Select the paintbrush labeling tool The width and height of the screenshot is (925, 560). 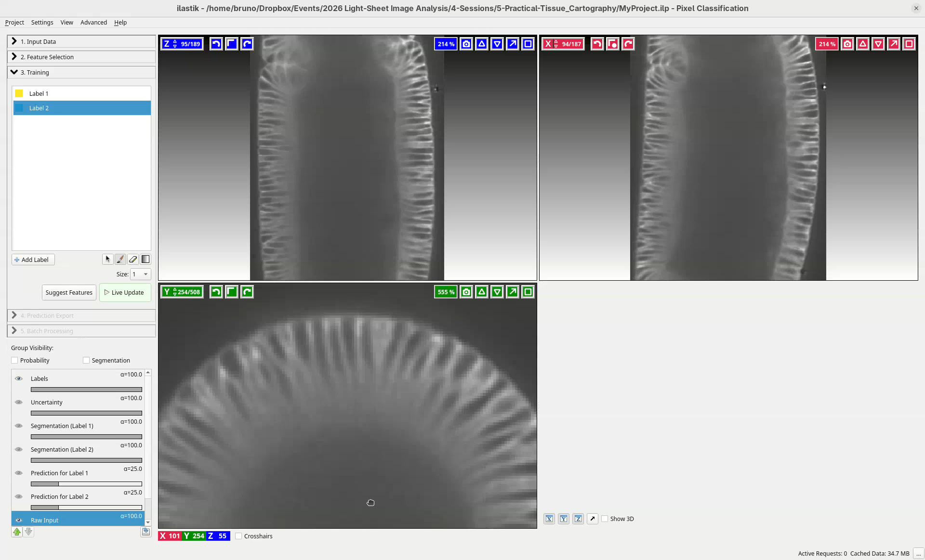[120, 260]
